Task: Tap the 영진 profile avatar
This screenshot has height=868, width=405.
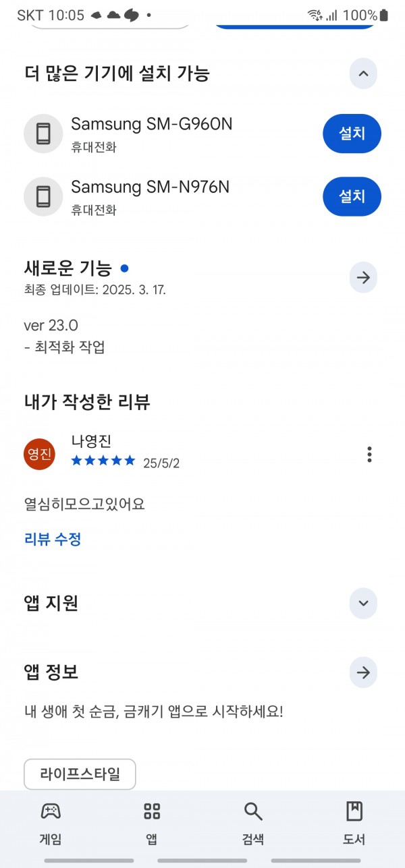Action: coord(39,454)
